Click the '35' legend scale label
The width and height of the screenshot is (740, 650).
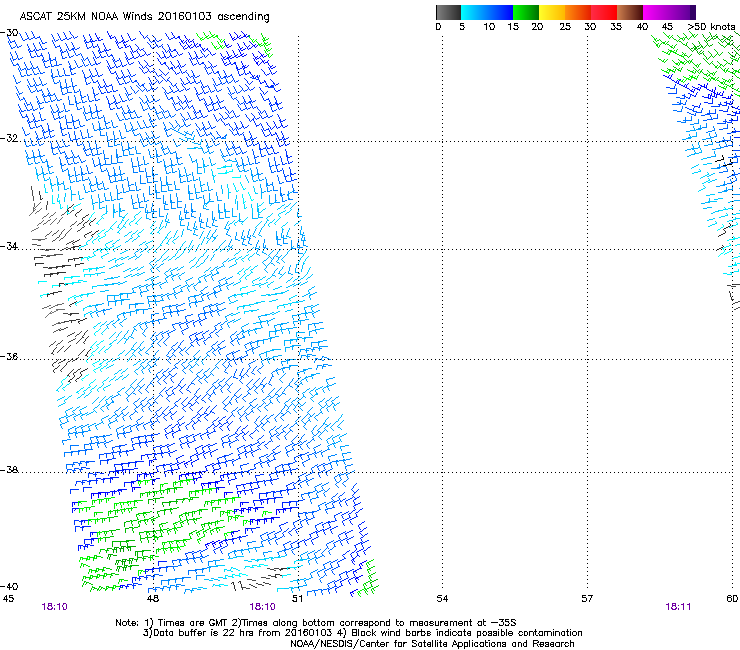[616, 26]
